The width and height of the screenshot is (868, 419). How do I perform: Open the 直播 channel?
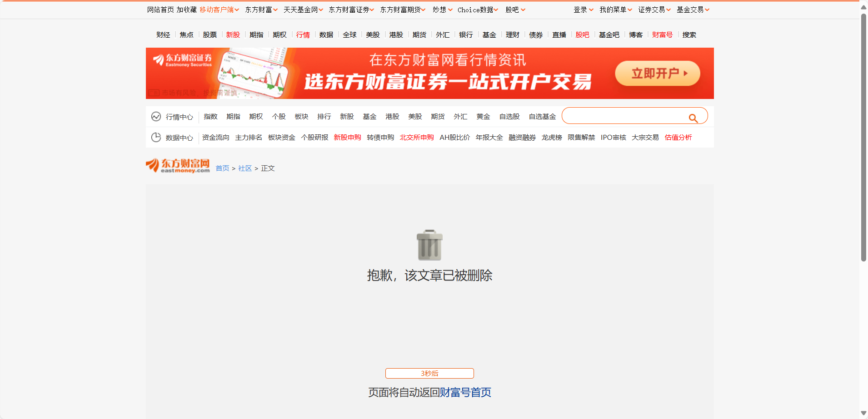point(559,35)
